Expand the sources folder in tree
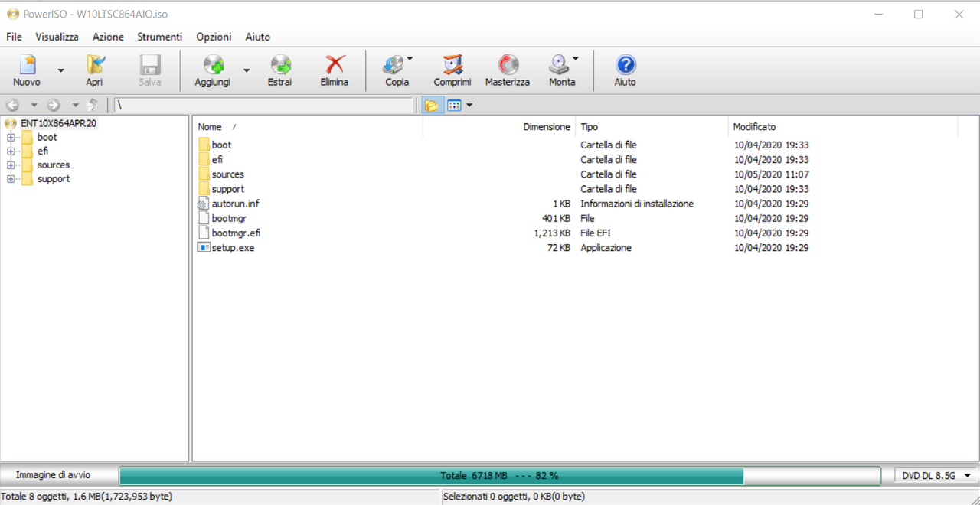This screenshot has height=505, width=980. (x=11, y=165)
